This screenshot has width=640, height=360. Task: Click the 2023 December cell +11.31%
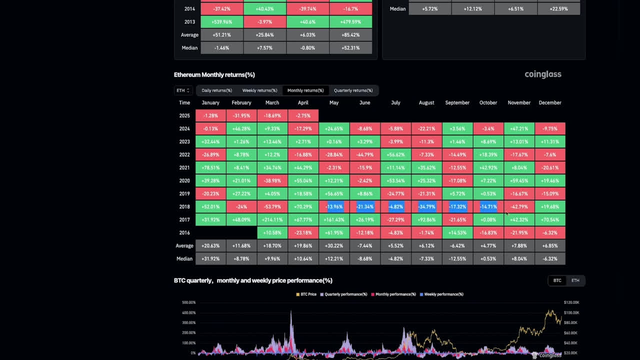550,142
